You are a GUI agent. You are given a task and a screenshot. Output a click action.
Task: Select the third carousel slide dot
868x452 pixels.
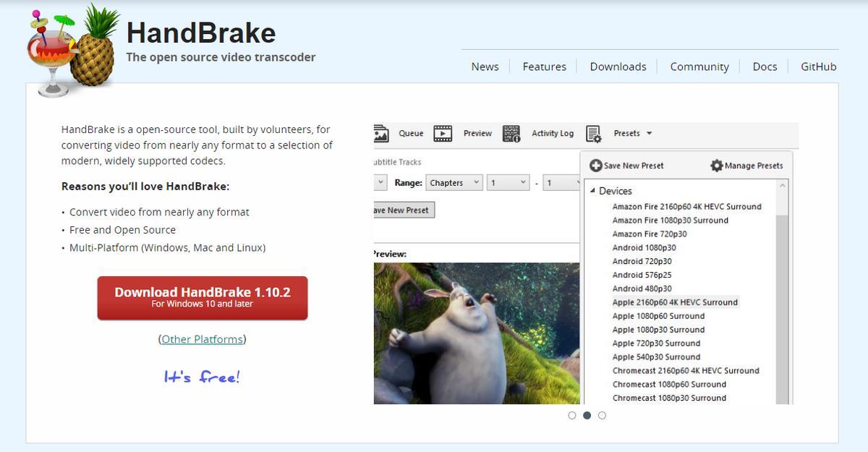(x=602, y=415)
